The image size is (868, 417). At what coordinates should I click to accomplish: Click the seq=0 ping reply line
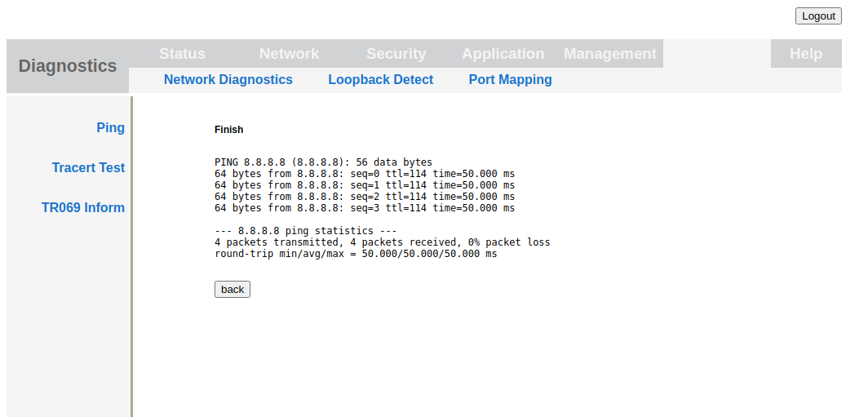pyautogui.click(x=364, y=174)
